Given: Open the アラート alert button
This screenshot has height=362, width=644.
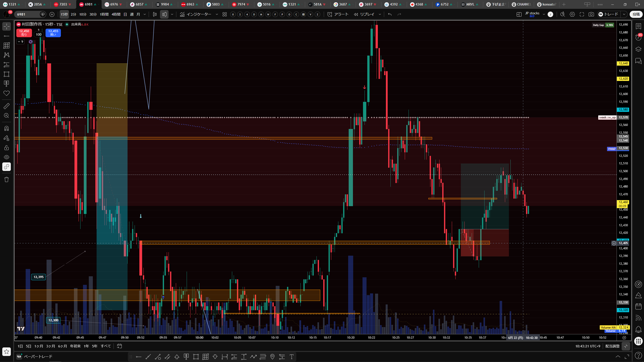Looking at the screenshot, I should [x=338, y=14].
